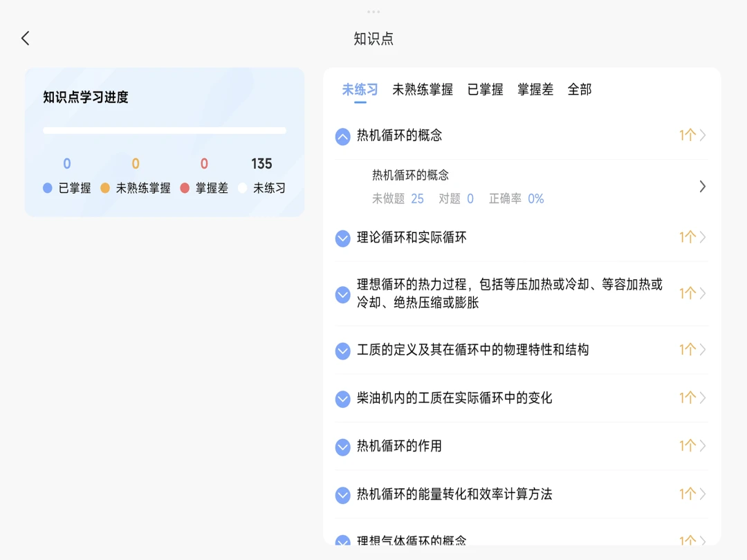Click the red 掌握差 legend dot
The width and height of the screenshot is (747, 560).
tap(185, 188)
